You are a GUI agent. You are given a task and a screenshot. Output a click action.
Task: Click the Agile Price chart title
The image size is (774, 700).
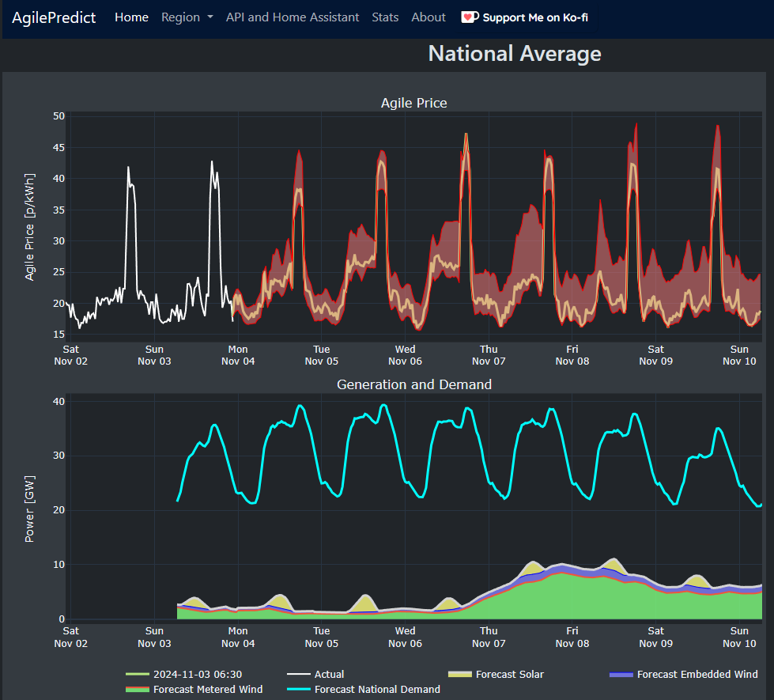(x=413, y=103)
